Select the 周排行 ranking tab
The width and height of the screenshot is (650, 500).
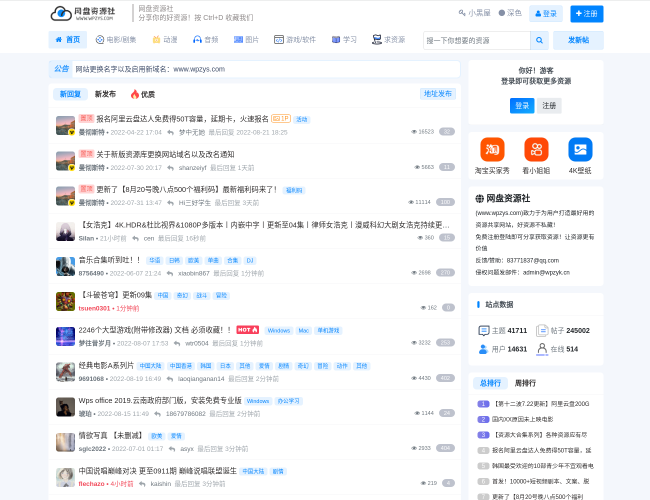pos(525,383)
